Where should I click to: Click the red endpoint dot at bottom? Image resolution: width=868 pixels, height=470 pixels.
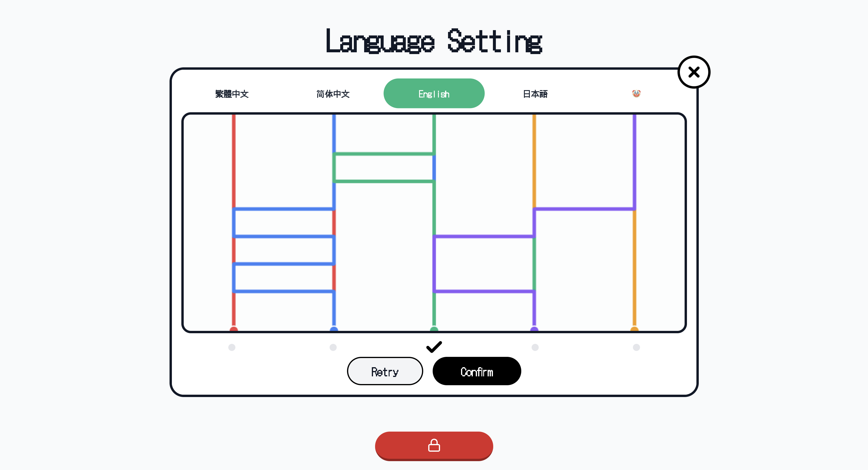pyautogui.click(x=234, y=329)
